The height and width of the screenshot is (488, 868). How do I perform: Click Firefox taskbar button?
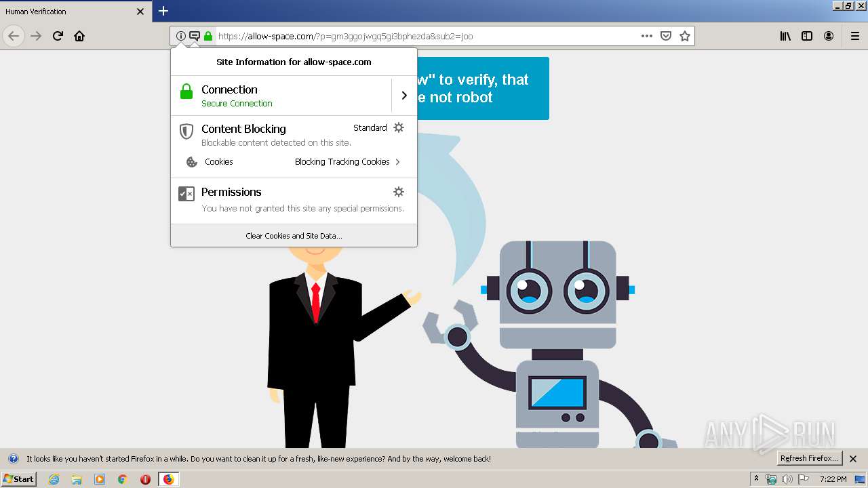click(x=168, y=479)
